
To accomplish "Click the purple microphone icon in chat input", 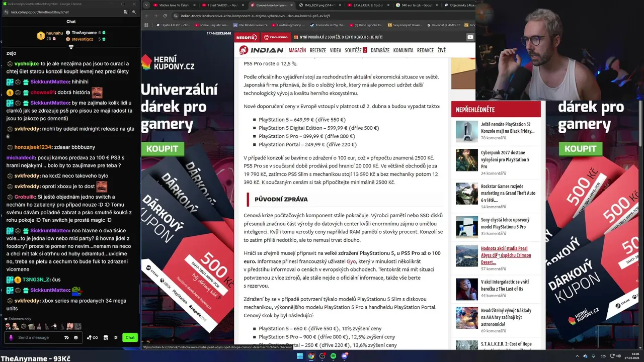I will tap(11, 337).
